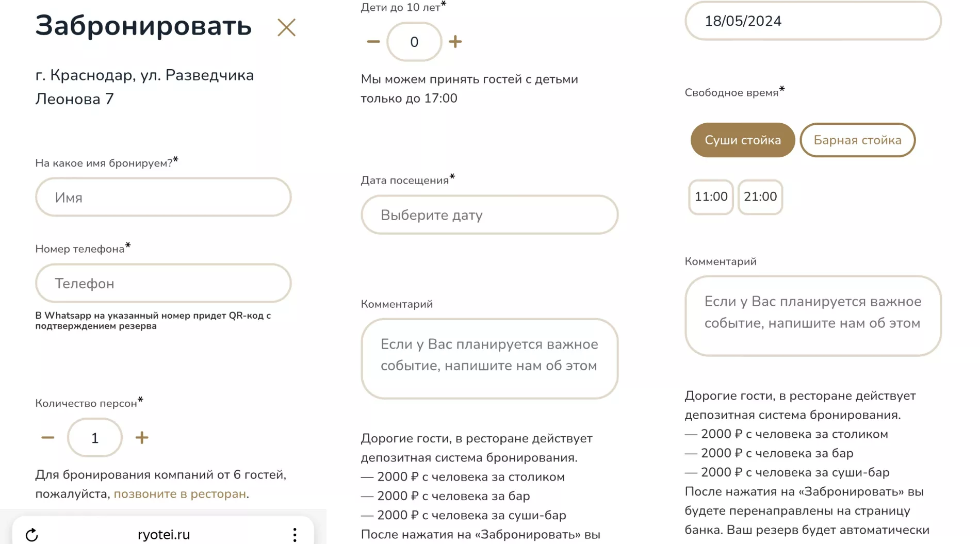Focus the right-hand Комментарий text area

[813, 316]
